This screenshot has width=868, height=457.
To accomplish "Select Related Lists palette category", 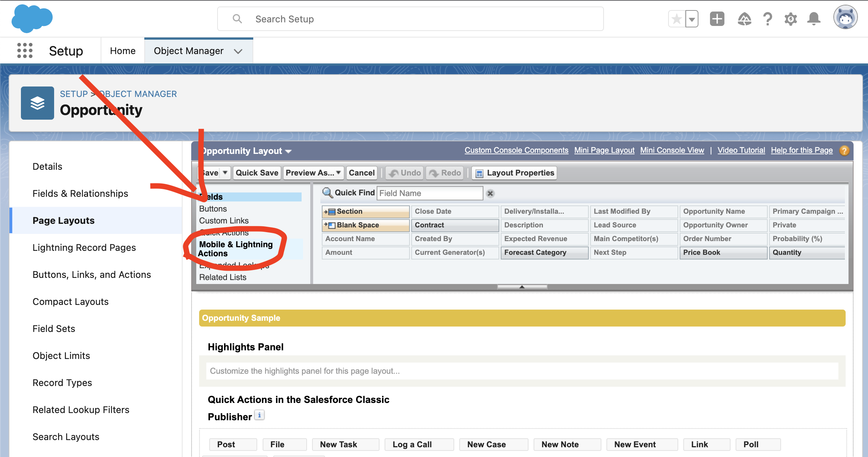I will point(223,277).
